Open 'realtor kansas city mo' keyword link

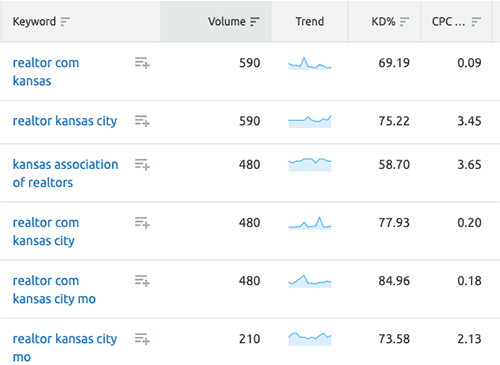[65, 348]
